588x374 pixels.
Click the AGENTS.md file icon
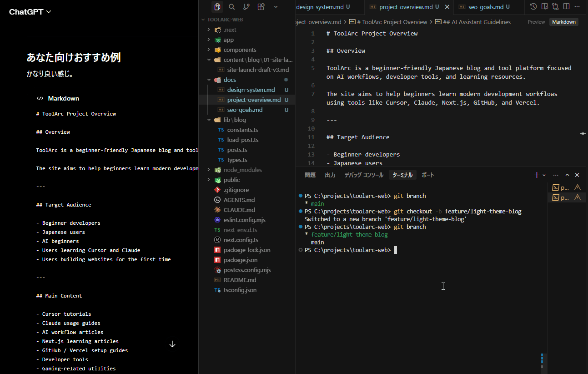(217, 200)
